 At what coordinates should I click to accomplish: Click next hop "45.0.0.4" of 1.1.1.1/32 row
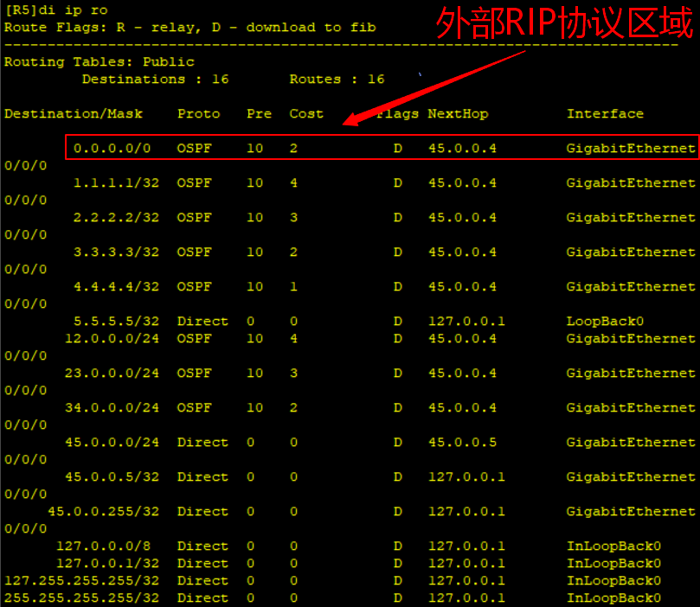coord(463,183)
